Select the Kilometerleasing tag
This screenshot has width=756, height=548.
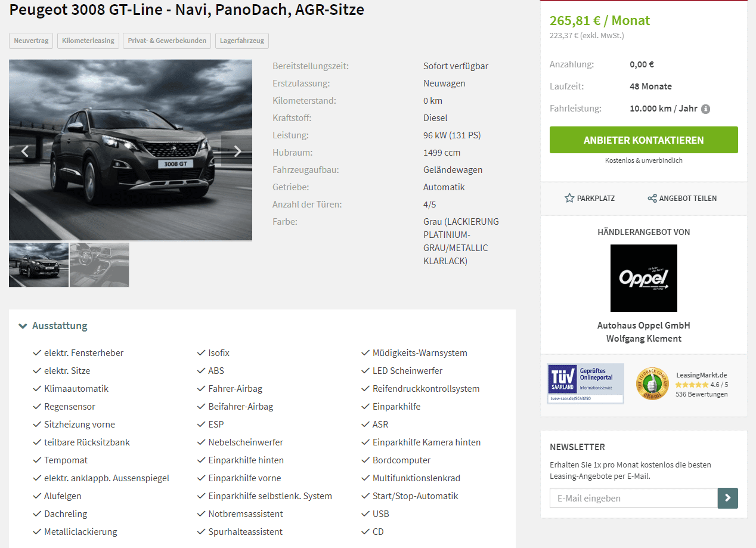[88, 41]
